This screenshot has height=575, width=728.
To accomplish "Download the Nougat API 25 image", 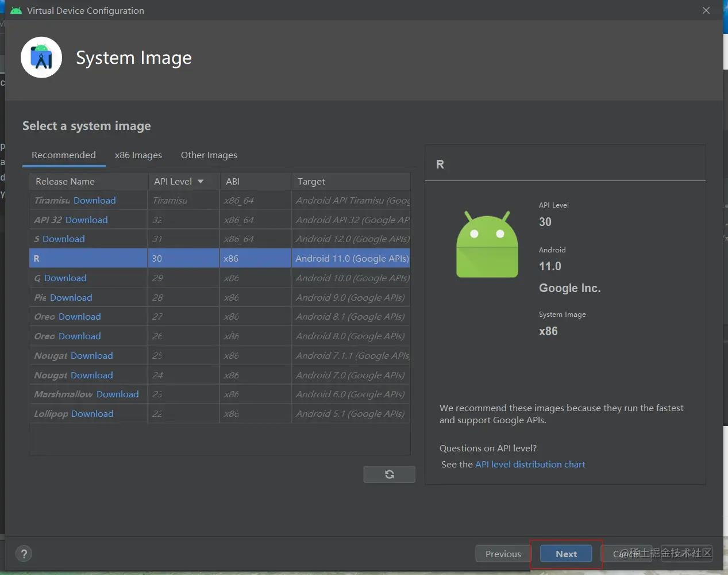I will pyautogui.click(x=92, y=355).
